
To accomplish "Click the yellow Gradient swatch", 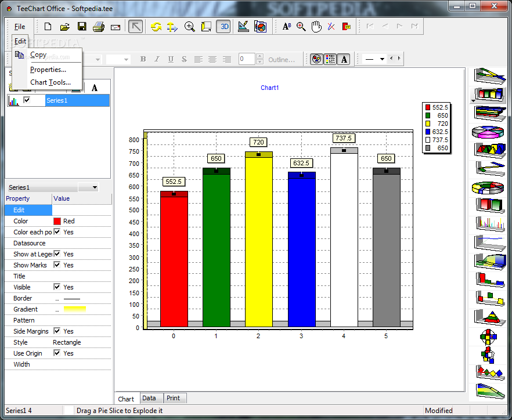I will (75, 309).
